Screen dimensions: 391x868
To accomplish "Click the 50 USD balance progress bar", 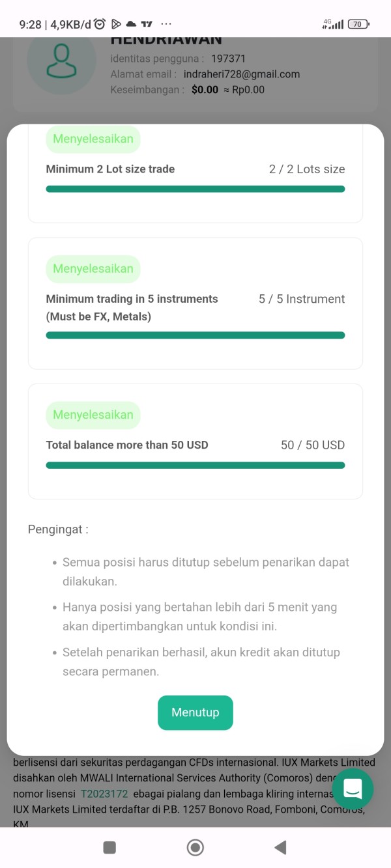I will pyautogui.click(x=195, y=465).
